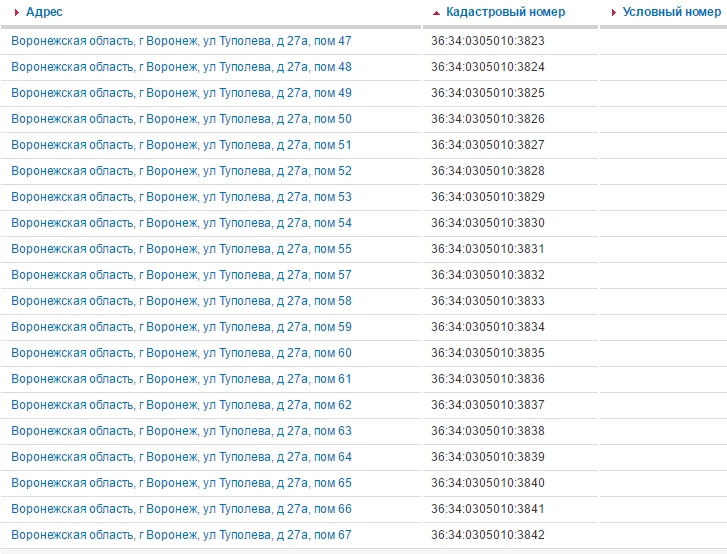Open address link ending пом 65

(x=181, y=482)
